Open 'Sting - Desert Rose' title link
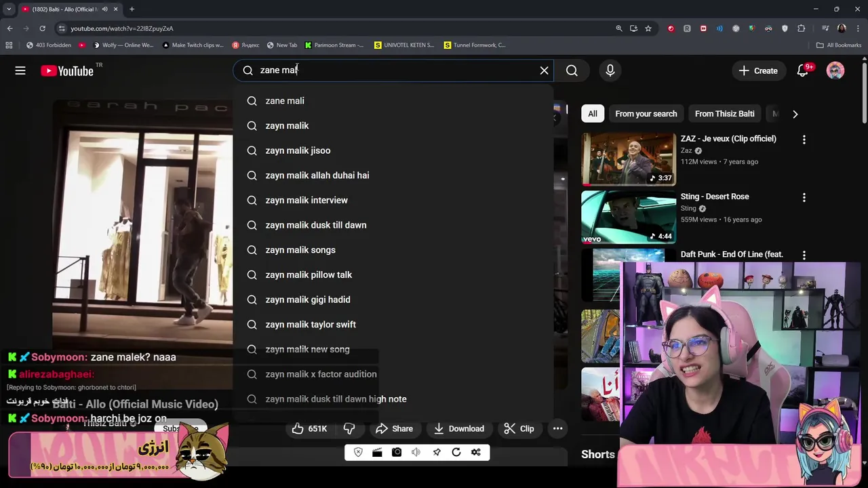Screen dimensions: 868x488 715,197
